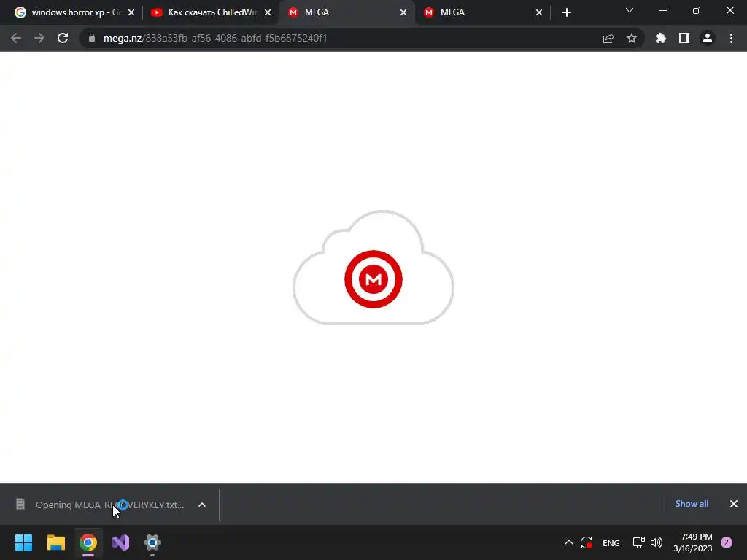Bookmark this tab with the star icon
747x560 pixels.
point(632,38)
